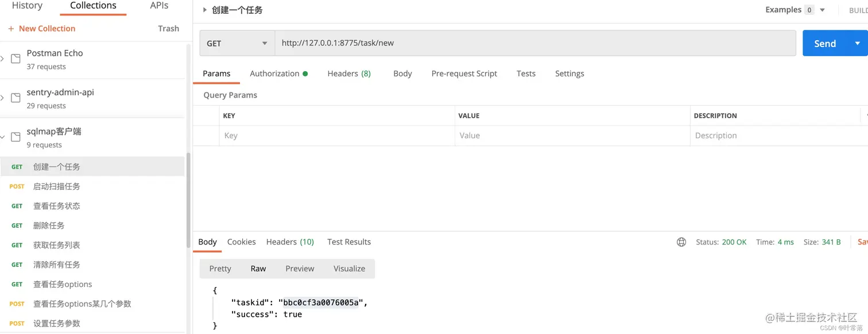
Task: Select the response Cookies tab
Action: (x=241, y=242)
